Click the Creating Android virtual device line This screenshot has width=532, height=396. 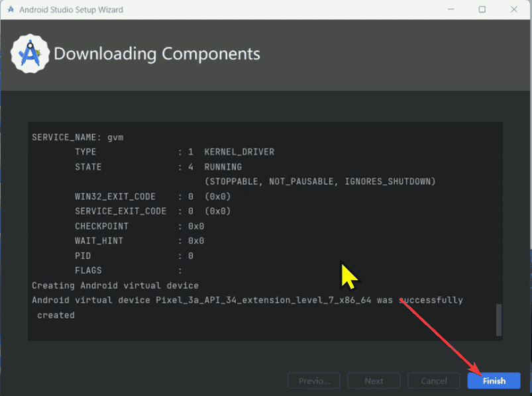pos(115,285)
